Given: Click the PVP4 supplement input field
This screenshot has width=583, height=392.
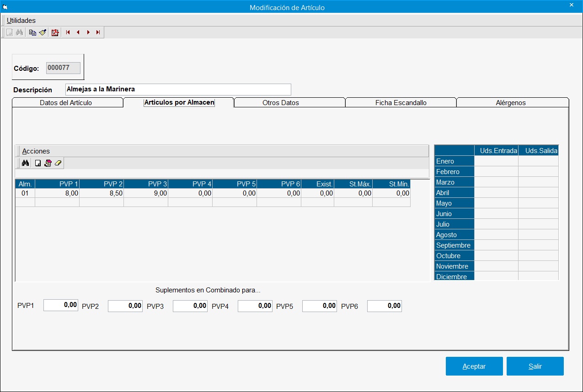Looking at the screenshot, I should (x=256, y=306).
